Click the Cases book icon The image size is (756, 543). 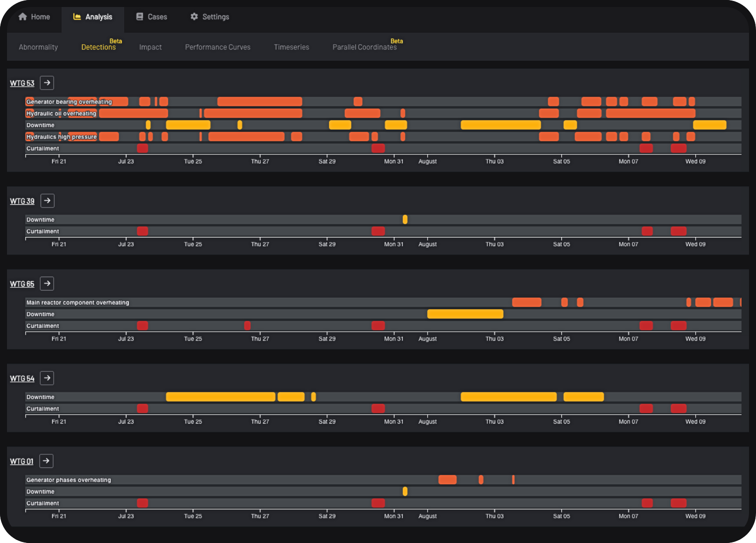140,17
